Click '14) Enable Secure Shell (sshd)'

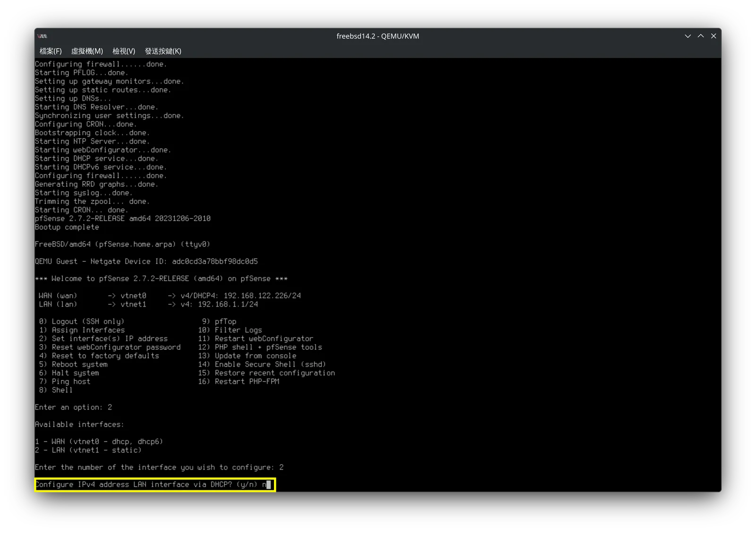click(x=262, y=364)
